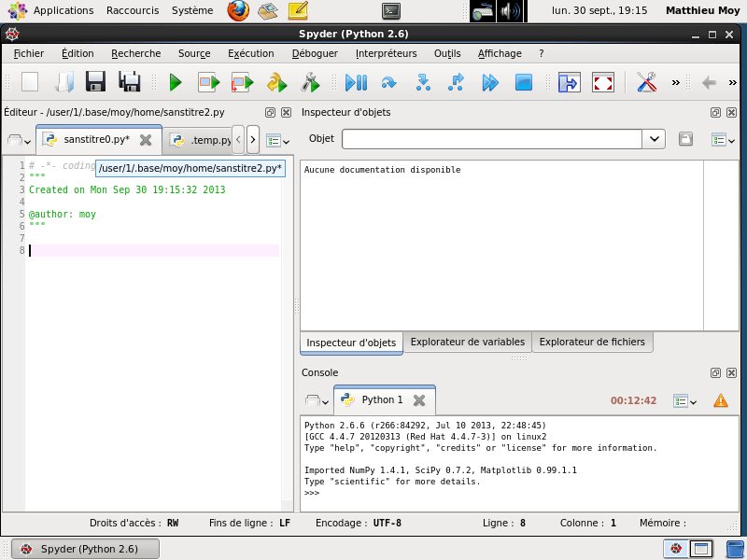Open the editor tab browser dropdown
Viewport: 747px width, 560px height.
coord(19,140)
